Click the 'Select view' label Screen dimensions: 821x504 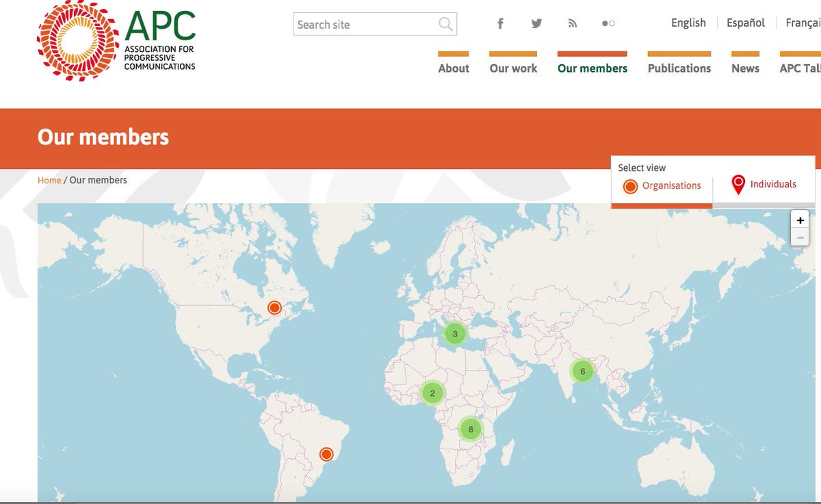[x=642, y=168]
